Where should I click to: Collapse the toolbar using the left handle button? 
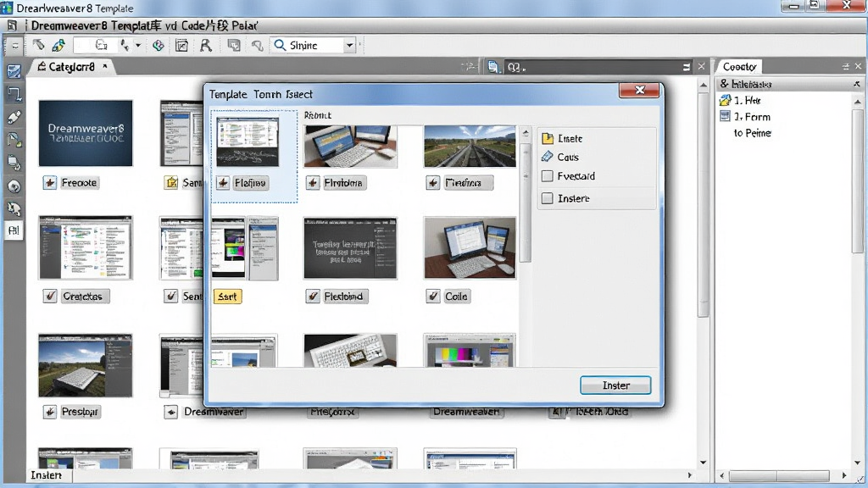pyautogui.click(x=15, y=46)
